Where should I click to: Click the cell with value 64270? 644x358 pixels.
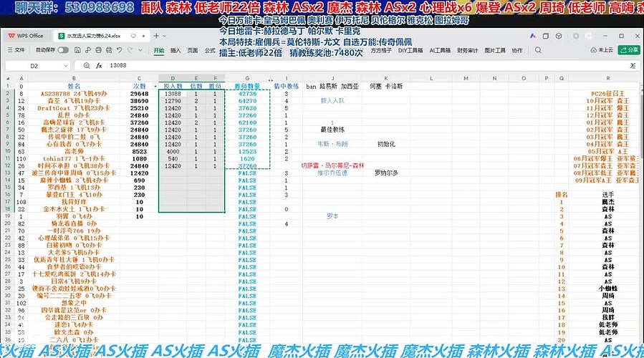247,100
